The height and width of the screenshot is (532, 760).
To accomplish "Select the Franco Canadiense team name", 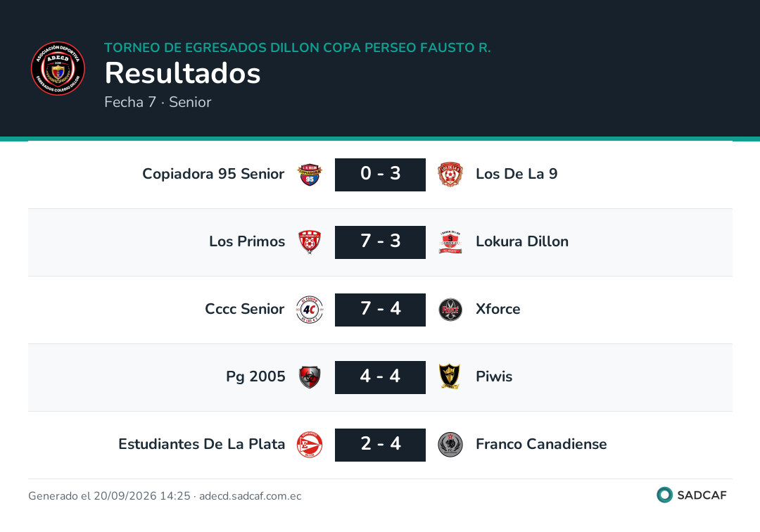I will coord(541,444).
